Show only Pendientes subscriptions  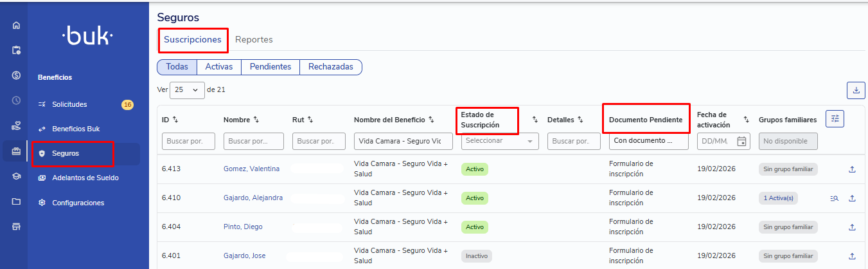point(270,67)
